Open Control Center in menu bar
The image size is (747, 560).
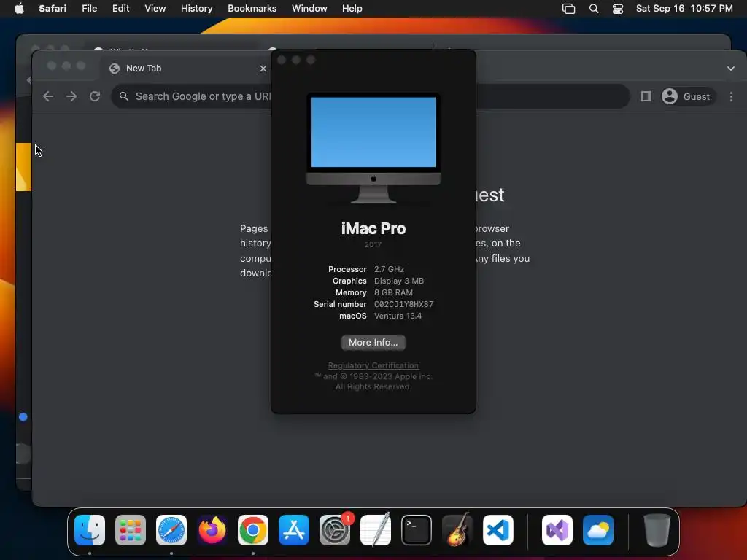pyautogui.click(x=618, y=9)
